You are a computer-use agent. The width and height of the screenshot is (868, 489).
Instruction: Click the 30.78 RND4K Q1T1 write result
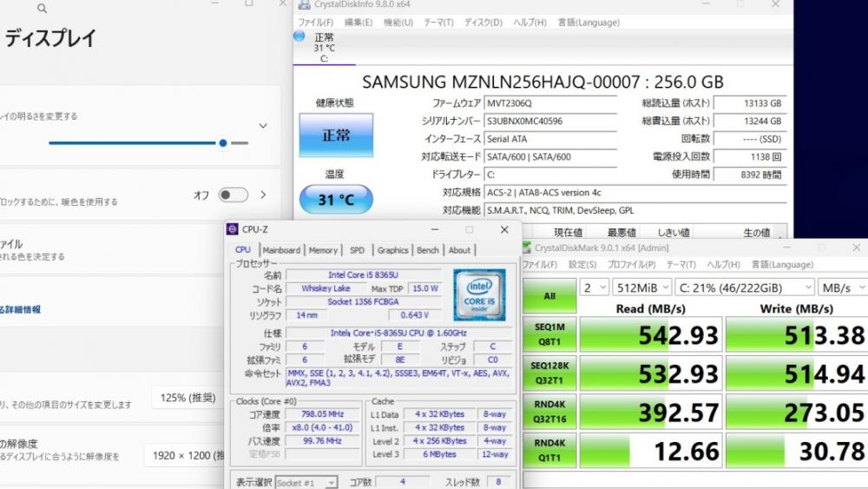coord(796,451)
